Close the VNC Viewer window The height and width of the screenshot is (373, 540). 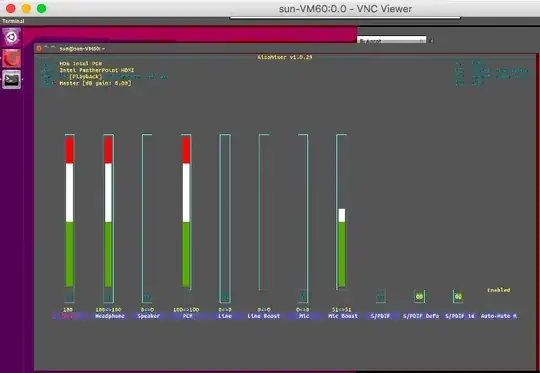(11, 8)
